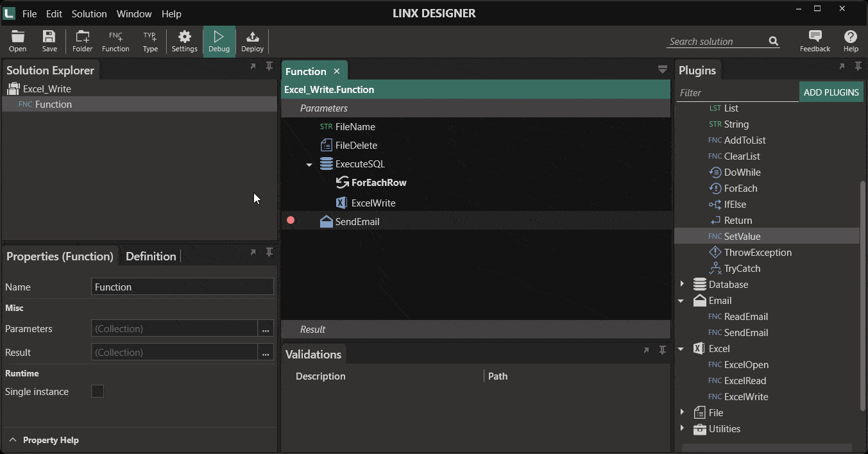Start Debug from the toolbar
Viewport: 868px width, 454px height.
[219, 41]
